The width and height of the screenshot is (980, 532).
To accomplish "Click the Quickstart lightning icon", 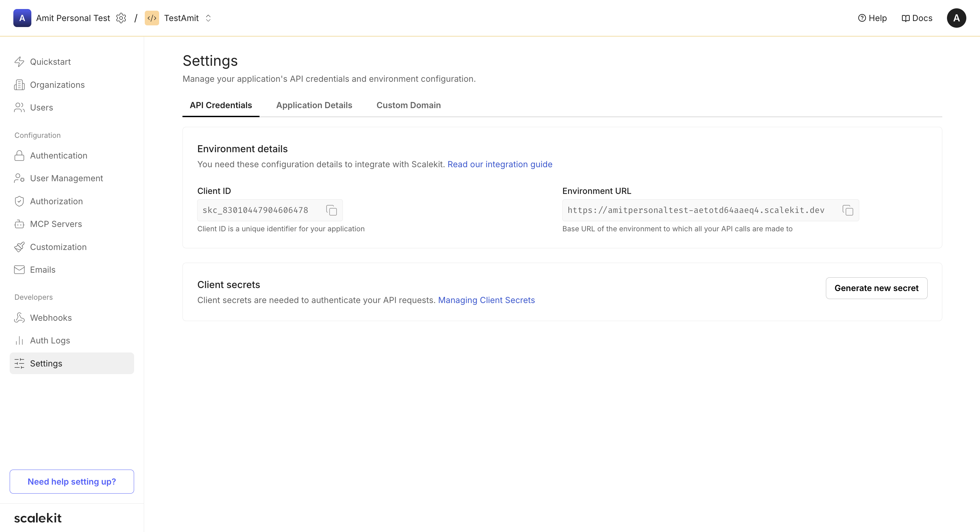I will [19, 62].
